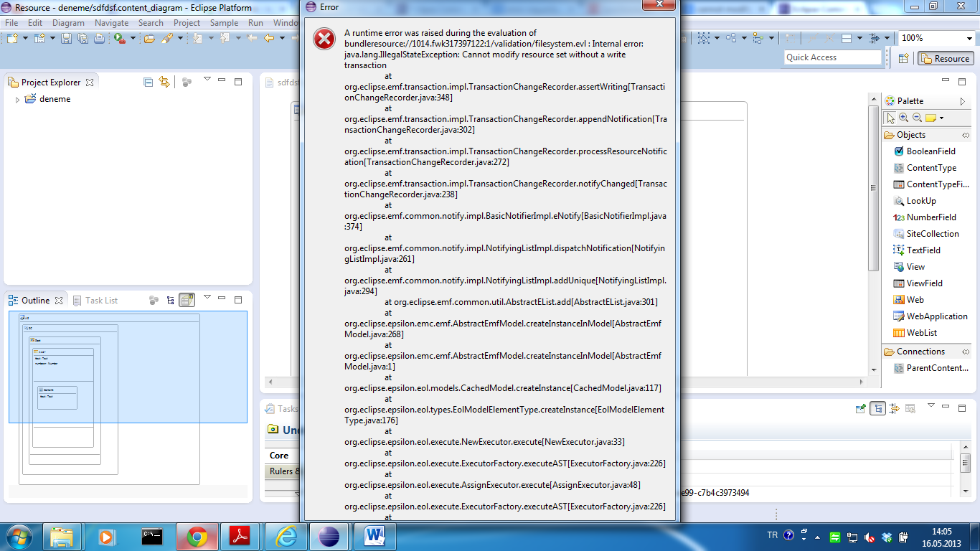
Task: Select the palette arrow Select tool
Action: pos(890,118)
